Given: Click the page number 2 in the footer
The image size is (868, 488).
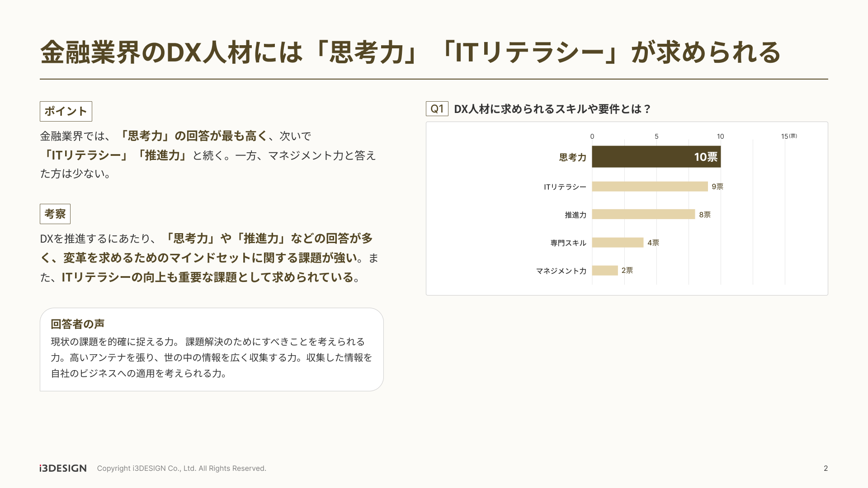Looking at the screenshot, I should pyautogui.click(x=826, y=468).
